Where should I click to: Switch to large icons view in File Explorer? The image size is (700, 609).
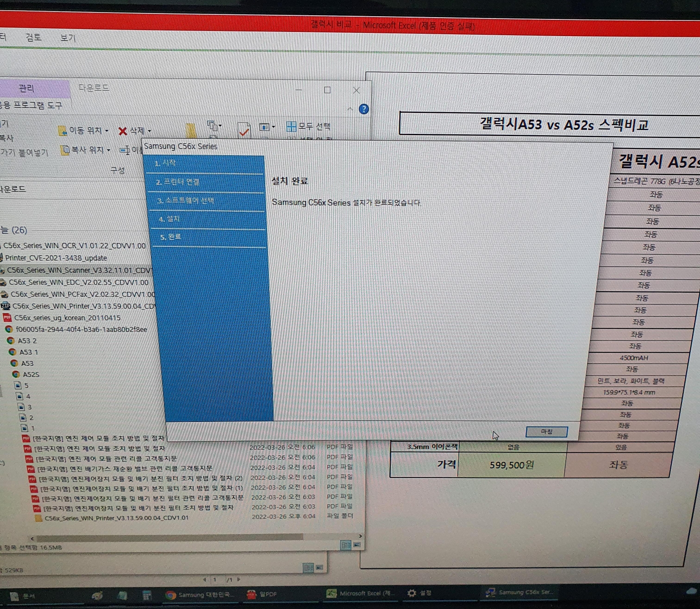357,545
